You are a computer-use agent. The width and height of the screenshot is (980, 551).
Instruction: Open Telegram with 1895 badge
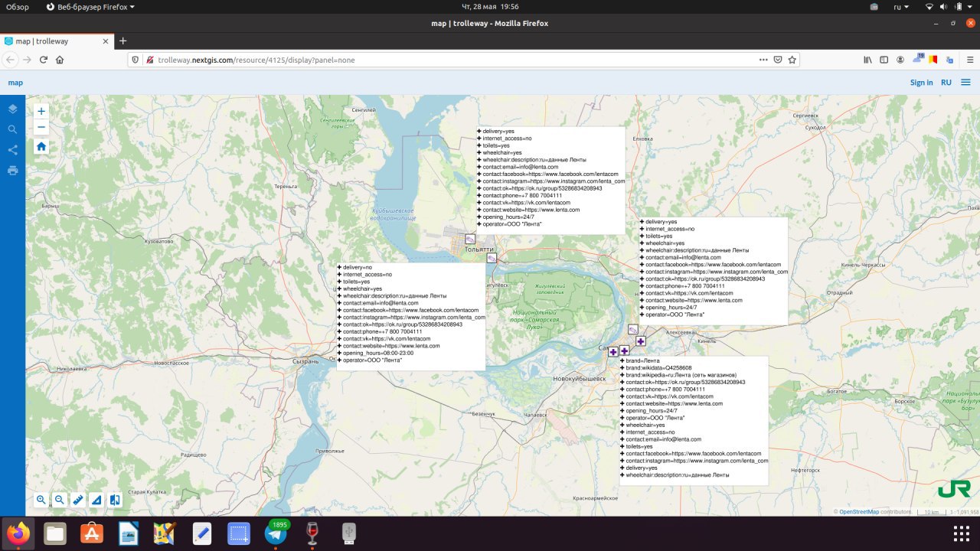(x=276, y=533)
